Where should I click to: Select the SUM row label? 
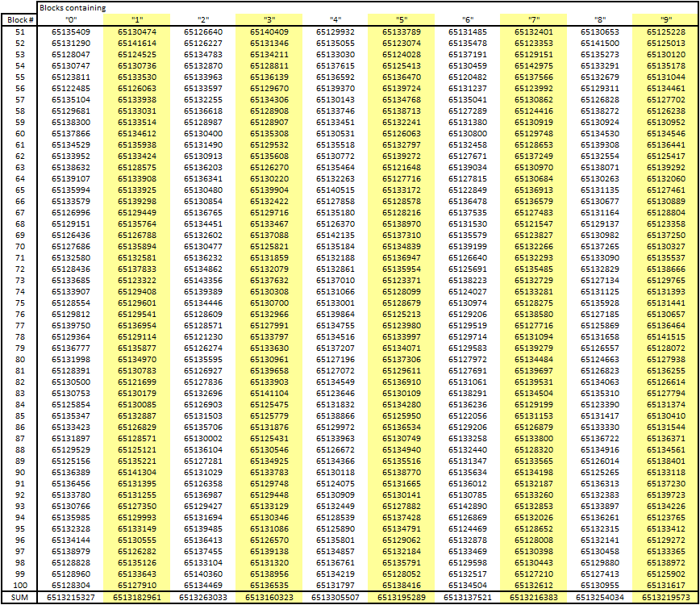tap(19, 598)
